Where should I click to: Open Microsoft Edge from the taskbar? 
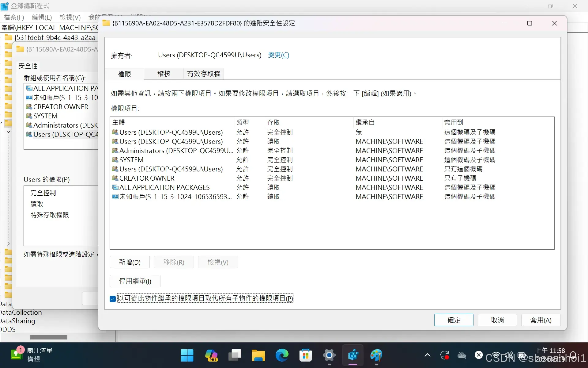click(x=282, y=355)
